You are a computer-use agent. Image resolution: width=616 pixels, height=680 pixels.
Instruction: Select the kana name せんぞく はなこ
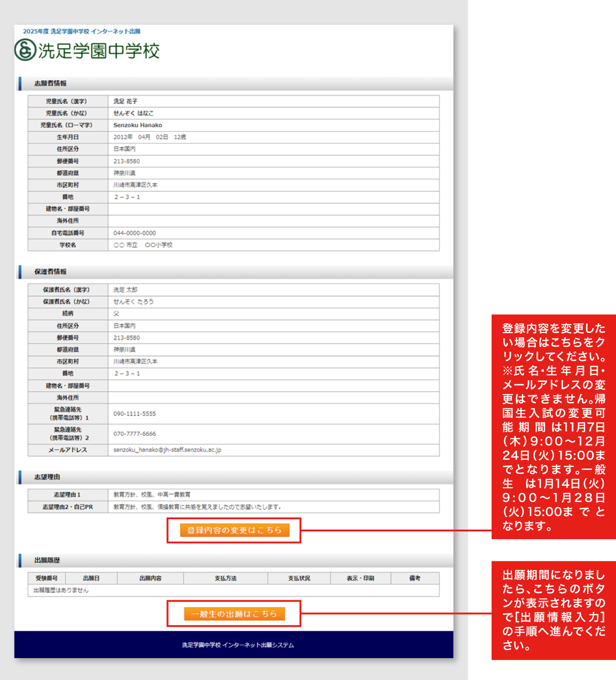click(133, 113)
